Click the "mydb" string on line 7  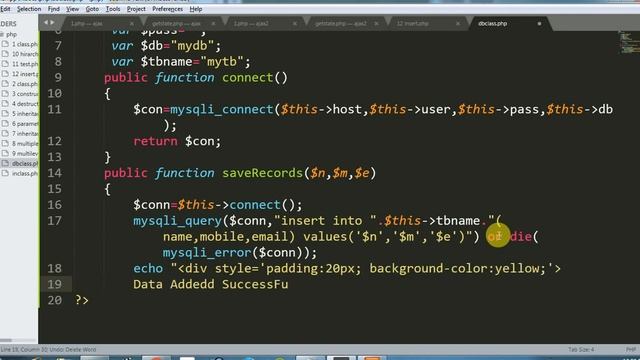pos(192,46)
